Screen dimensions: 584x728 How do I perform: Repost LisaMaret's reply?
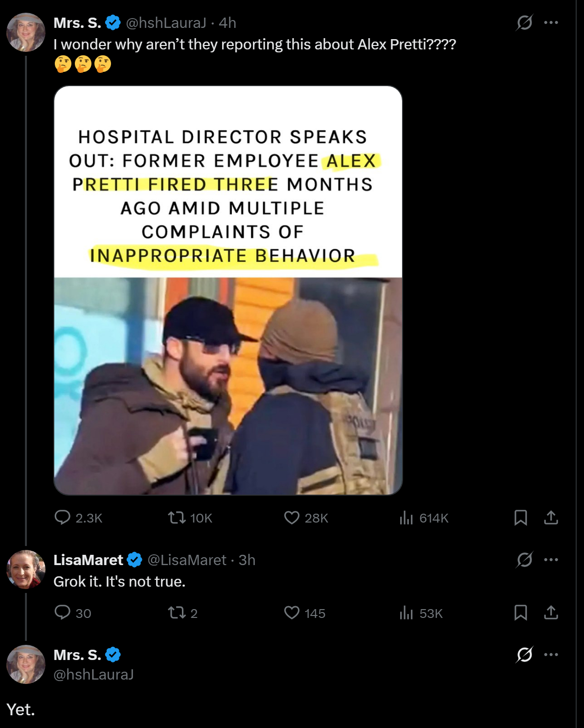click(x=177, y=613)
